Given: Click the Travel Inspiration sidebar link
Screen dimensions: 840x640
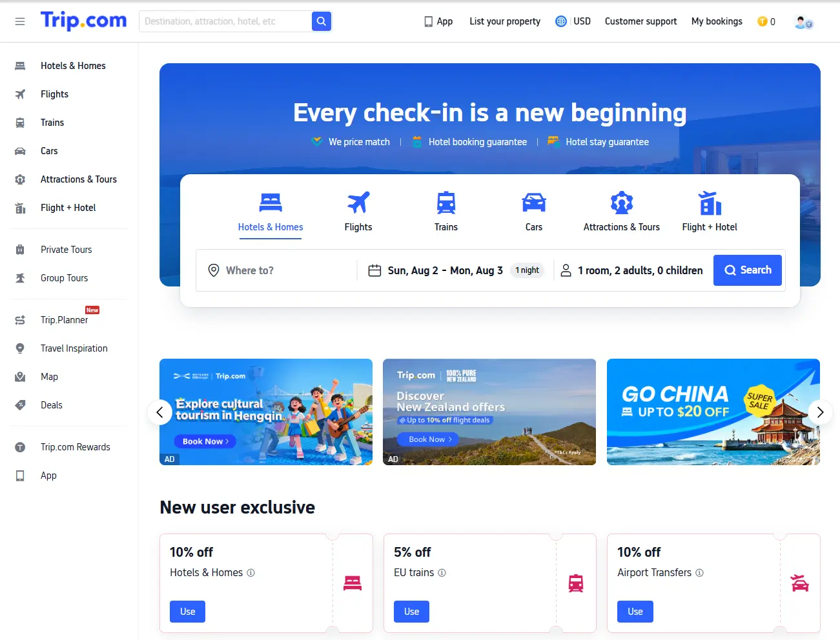Looking at the screenshot, I should tap(74, 348).
